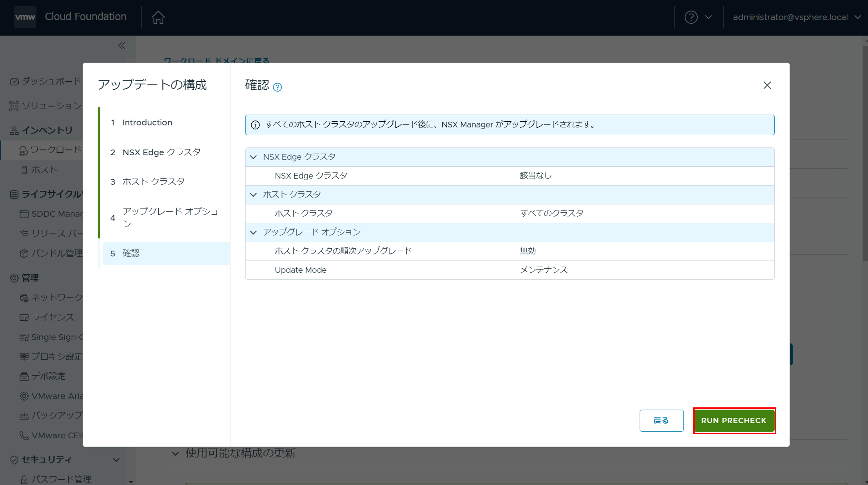Open SDDC Manager sidebar item
Viewport: 868px width, 485px height.
pyautogui.click(x=51, y=214)
